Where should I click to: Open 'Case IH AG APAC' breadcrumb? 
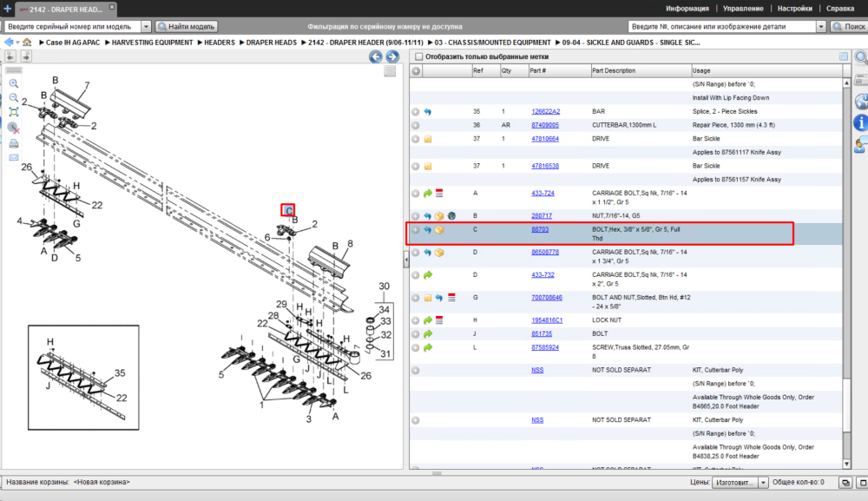73,43
